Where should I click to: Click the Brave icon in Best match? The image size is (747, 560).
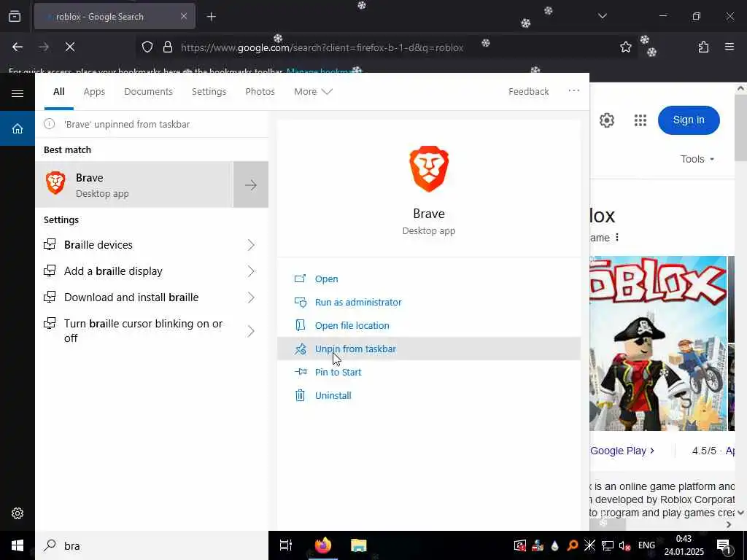[x=55, y=183]
